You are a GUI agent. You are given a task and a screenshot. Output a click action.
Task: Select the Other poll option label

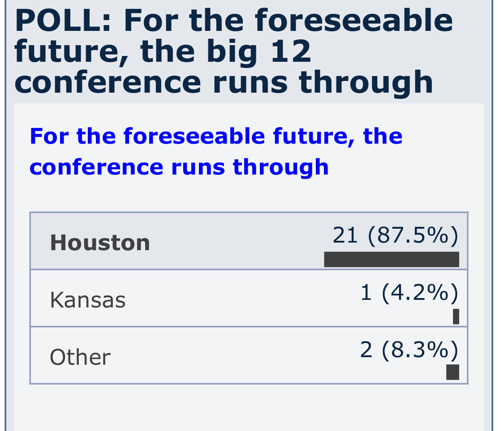coord(80,357)
